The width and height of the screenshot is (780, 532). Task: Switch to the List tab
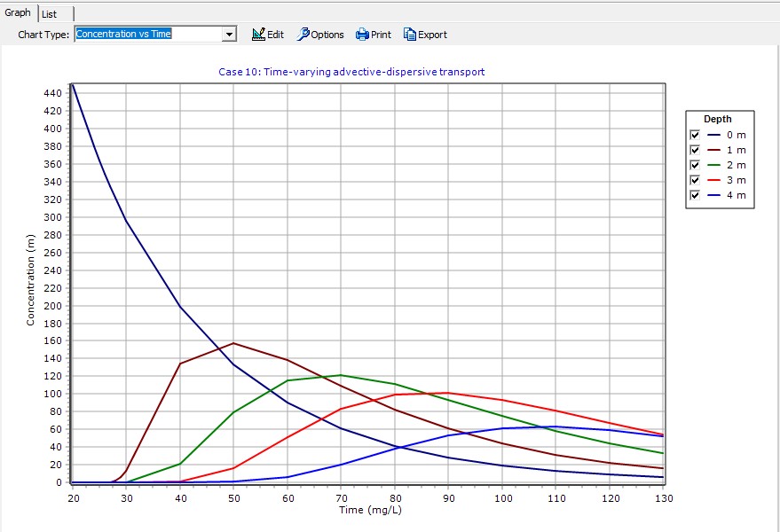pos(49,14)
